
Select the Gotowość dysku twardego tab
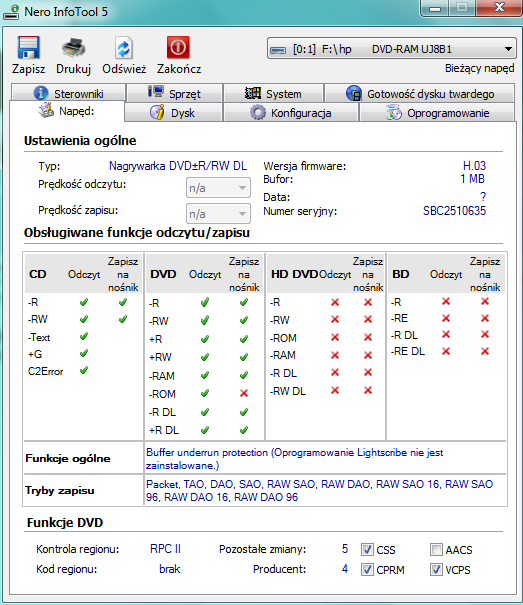coord(420,93)
